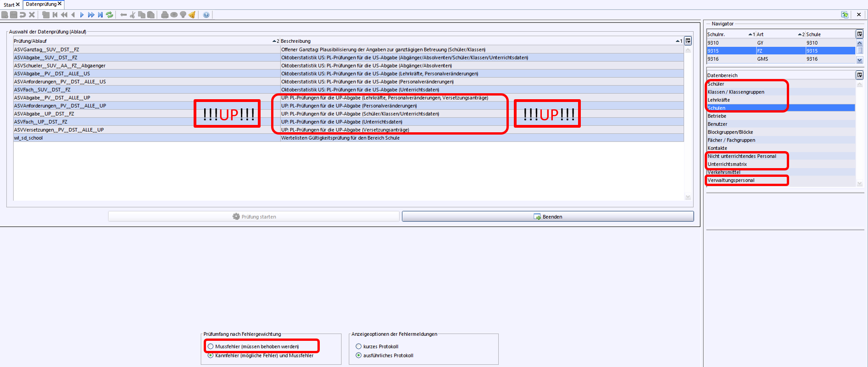Select the Datenprüfung tab
Viewport: 868px width, 367px height.
[41, 4]
